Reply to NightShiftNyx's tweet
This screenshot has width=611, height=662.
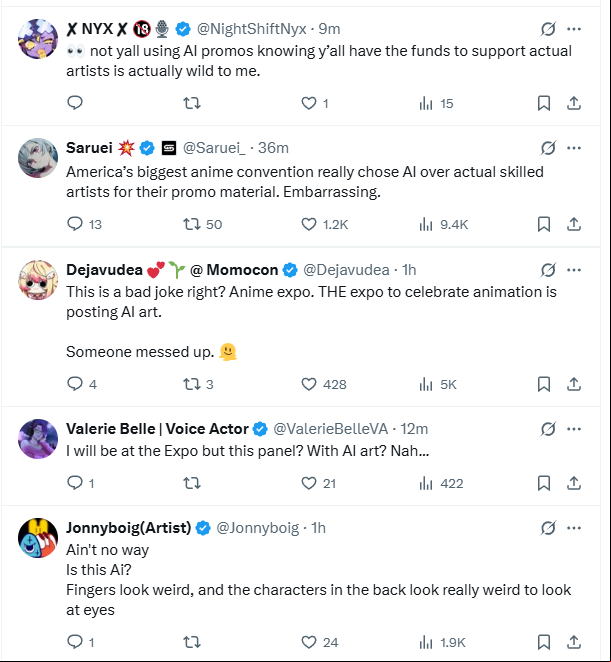coord(75,103)
